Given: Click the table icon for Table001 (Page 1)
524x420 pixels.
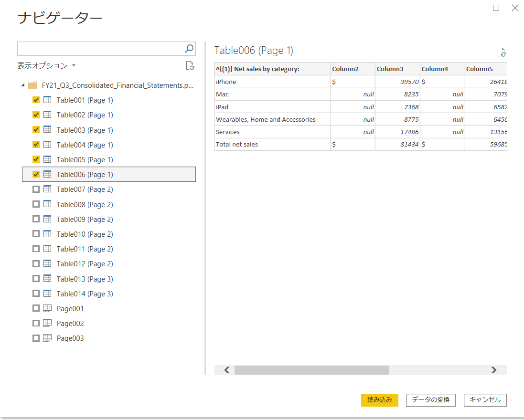Looking at the screenshot, I should pos(47,100).
